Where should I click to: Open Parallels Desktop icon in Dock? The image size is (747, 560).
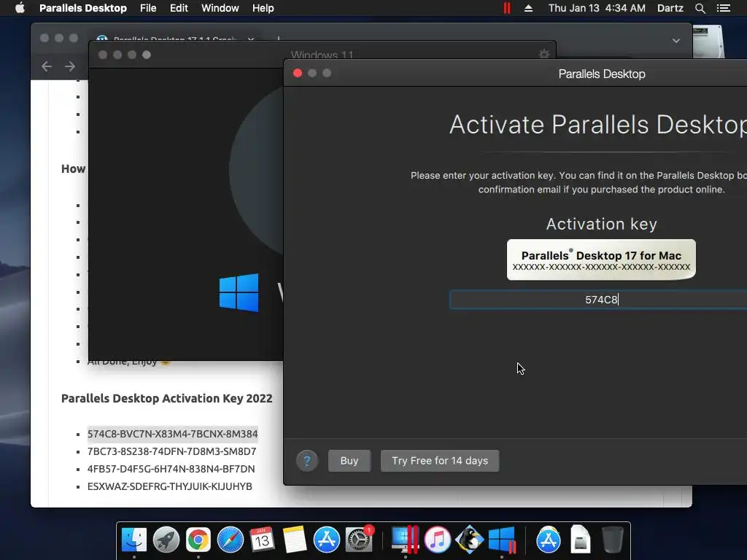[405, 540]
